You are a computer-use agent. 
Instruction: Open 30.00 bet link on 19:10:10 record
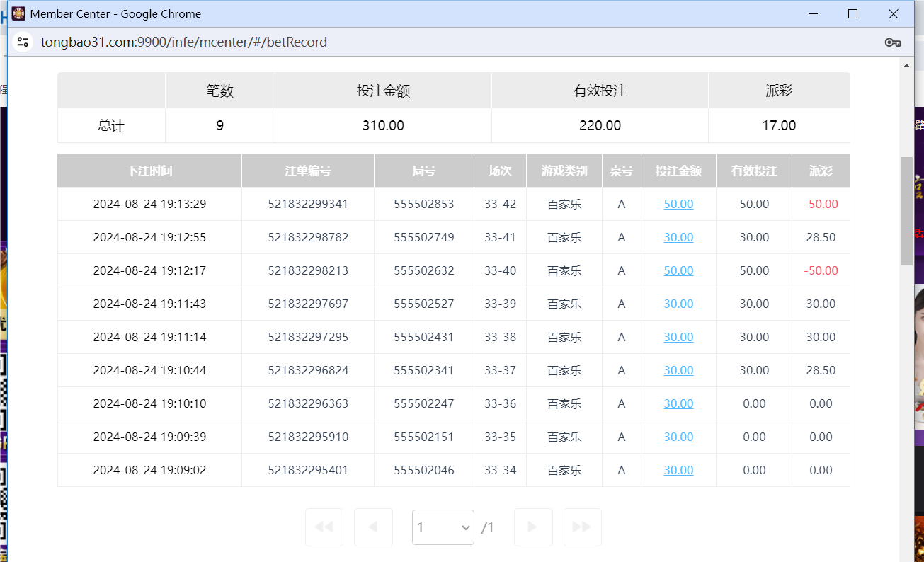tap(678, 403)
